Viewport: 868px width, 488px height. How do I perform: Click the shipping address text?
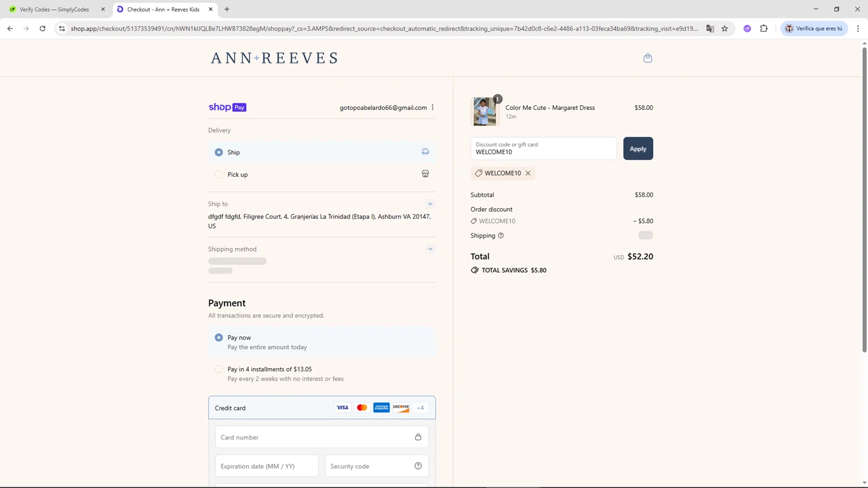click(x=319, y=221)
